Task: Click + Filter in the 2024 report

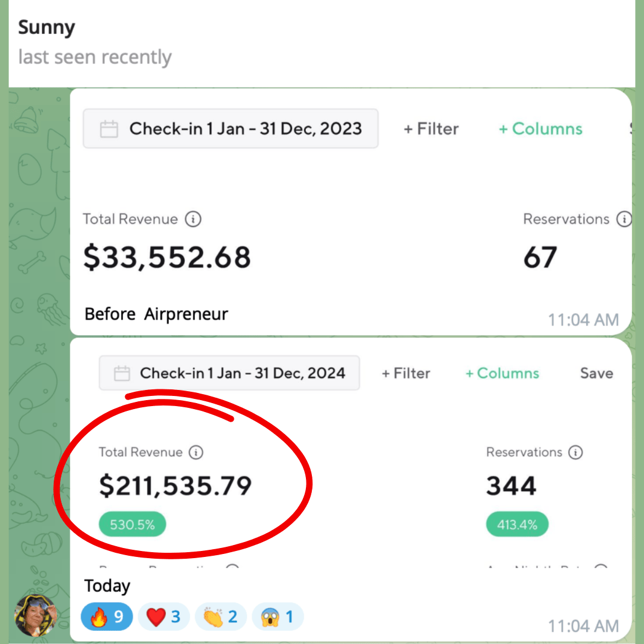Action: click(406, 373)
